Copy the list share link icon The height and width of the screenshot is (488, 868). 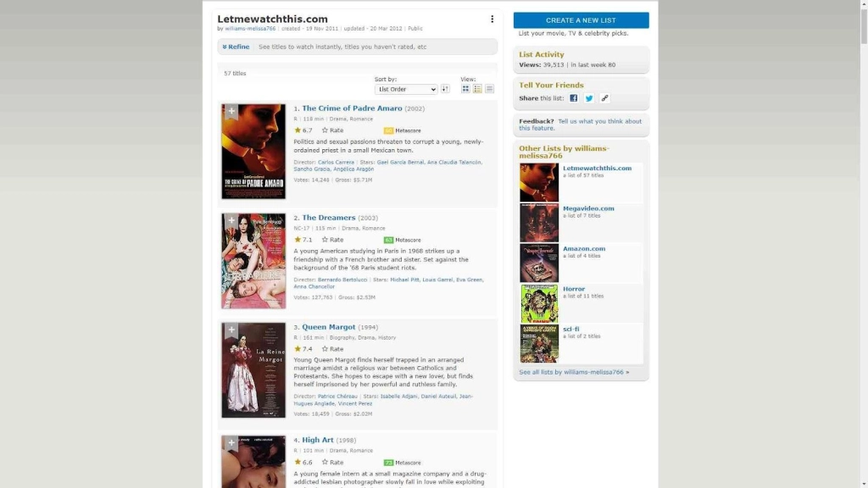pos(604,97)
